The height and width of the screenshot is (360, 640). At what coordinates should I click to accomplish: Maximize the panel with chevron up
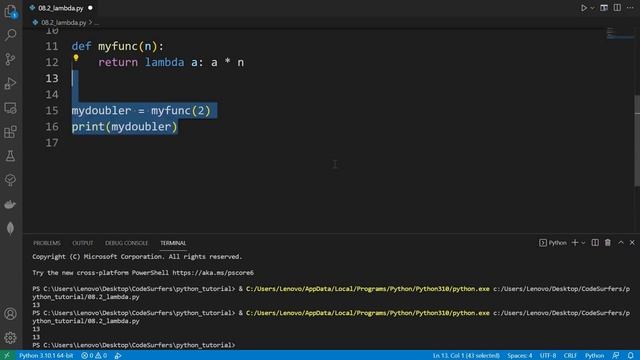point(621,242)
